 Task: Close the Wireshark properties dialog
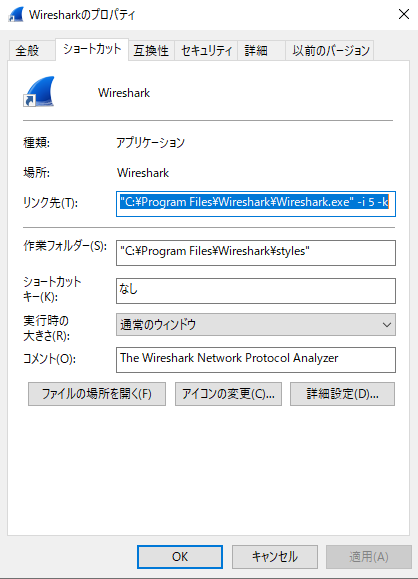(404, 14)
